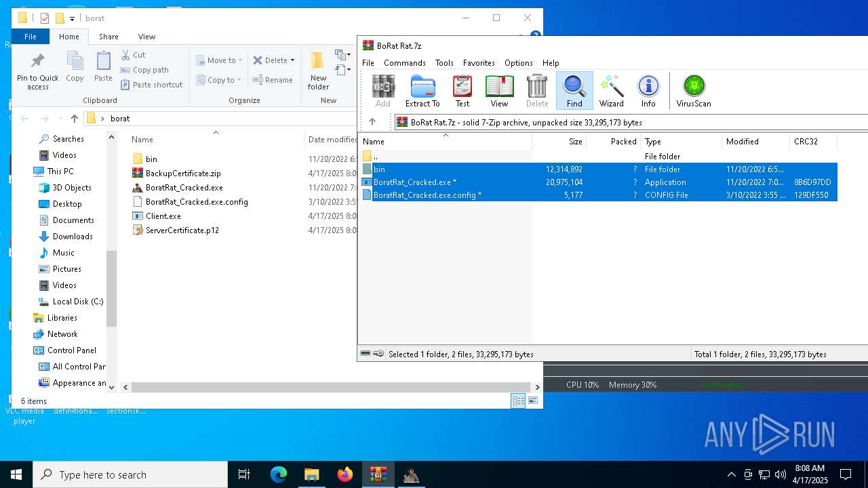Select BoratRat_Cracked.exe.config in WinRAR list
Screen dimensions: 868x488
[x=599, y=195]
